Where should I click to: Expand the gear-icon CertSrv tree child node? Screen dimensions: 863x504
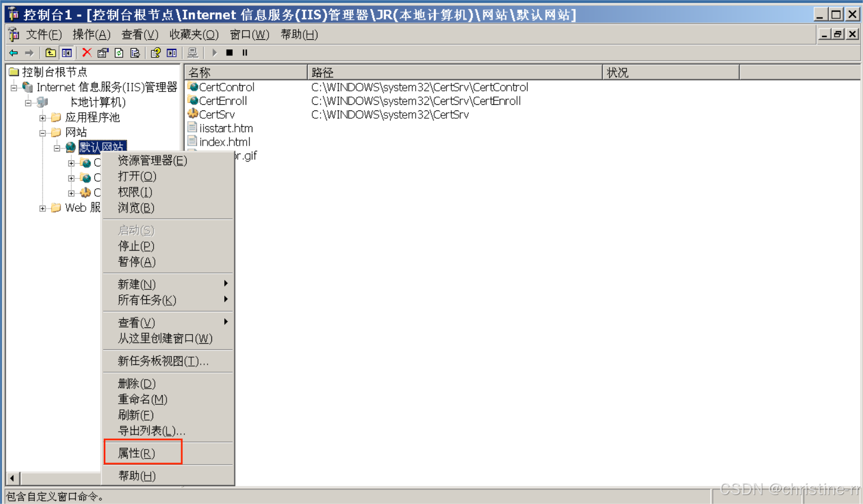(x=71, y=193)
